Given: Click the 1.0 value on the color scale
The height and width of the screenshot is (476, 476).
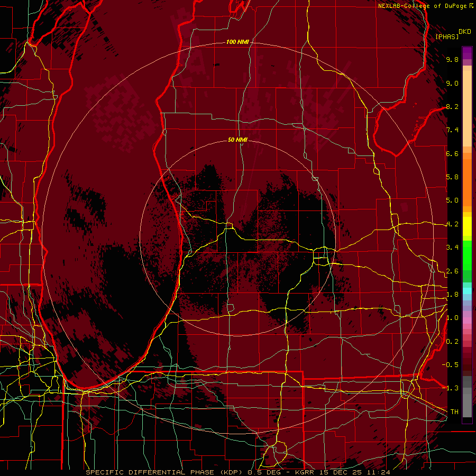Looking at the screenshot, I should point(452,318).
